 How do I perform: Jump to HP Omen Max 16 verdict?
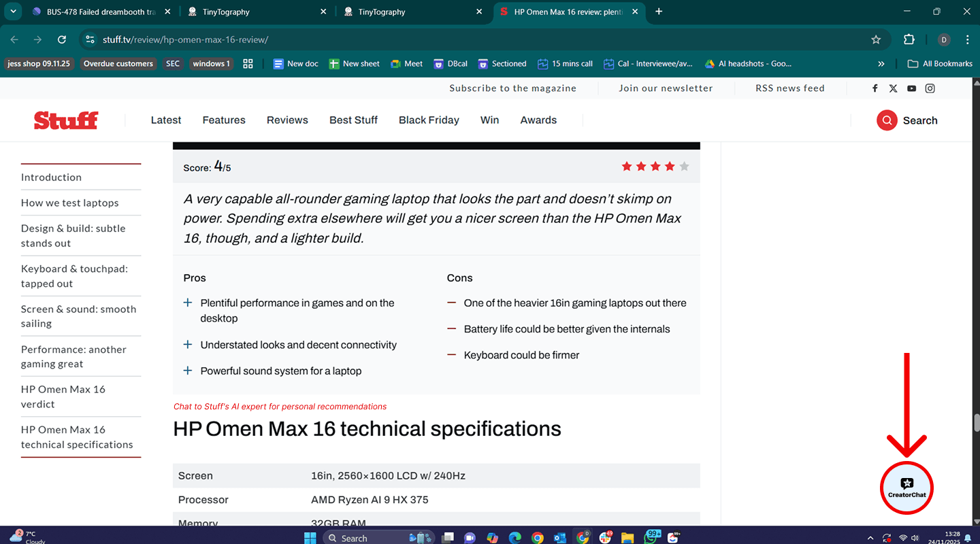click(x=63, y=397)
